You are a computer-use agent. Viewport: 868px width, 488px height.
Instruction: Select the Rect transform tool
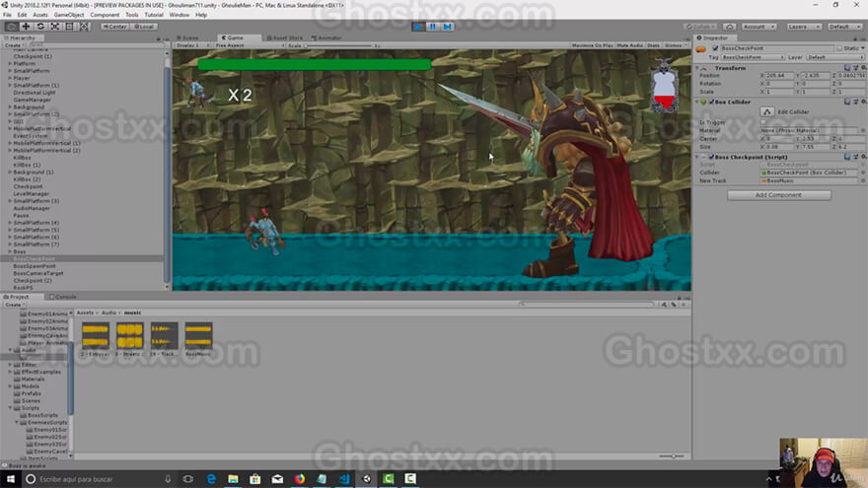69,27
